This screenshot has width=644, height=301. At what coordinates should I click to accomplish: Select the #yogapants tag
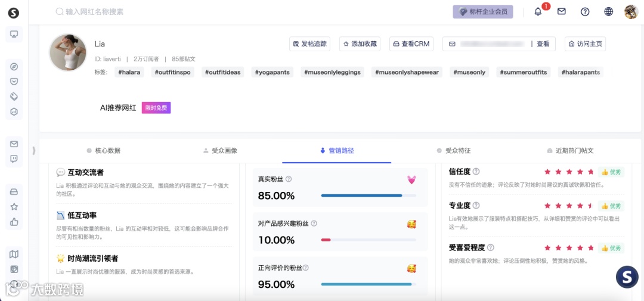click(272, 72)
